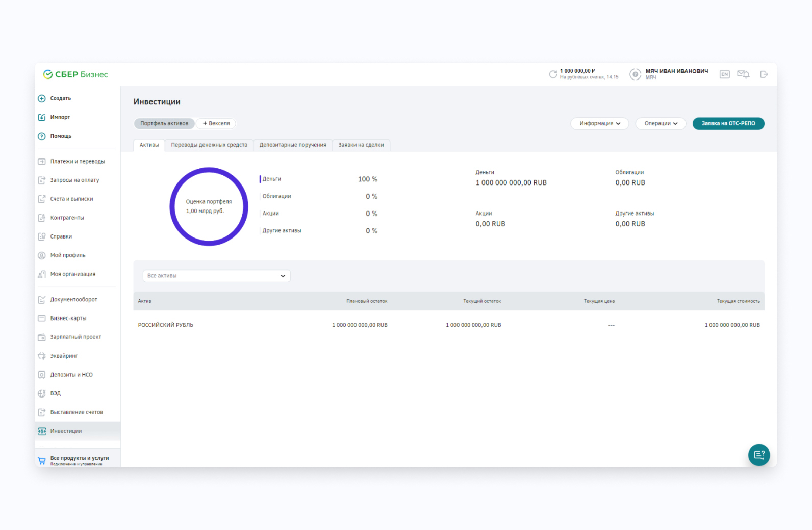Switch language with the EN icon

pos(724,74)
